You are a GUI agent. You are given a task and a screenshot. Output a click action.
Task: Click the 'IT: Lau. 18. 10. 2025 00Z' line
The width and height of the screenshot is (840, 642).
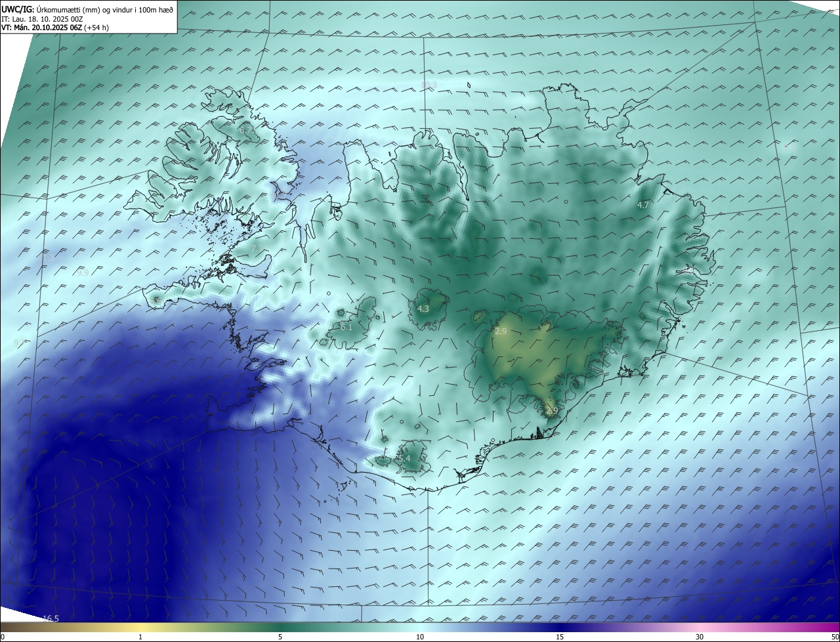pos(42,19)
